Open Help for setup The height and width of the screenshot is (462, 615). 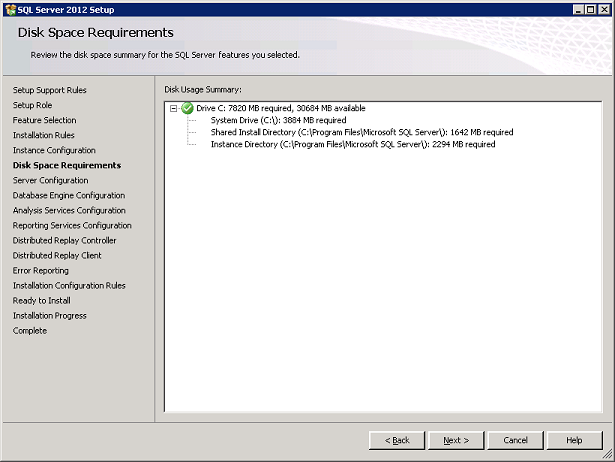point(574,440)
